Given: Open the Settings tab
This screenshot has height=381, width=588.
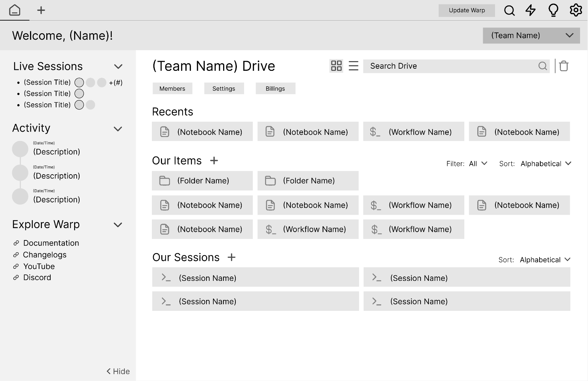Looking at the screenshot, I should pos(224,89).
